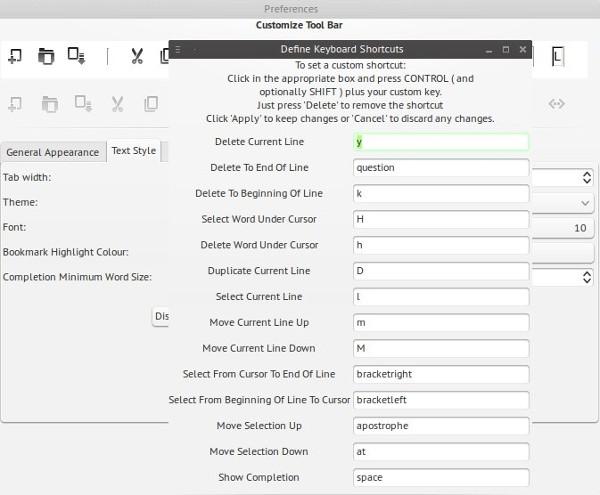Click the Move Current Line Up field
Viewport: 600px width, 495px height.
pos(441,322)
